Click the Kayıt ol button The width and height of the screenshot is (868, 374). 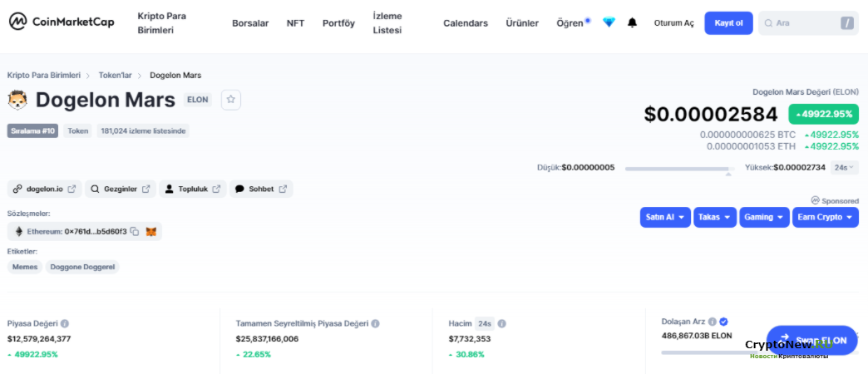[x=728, y=23]
